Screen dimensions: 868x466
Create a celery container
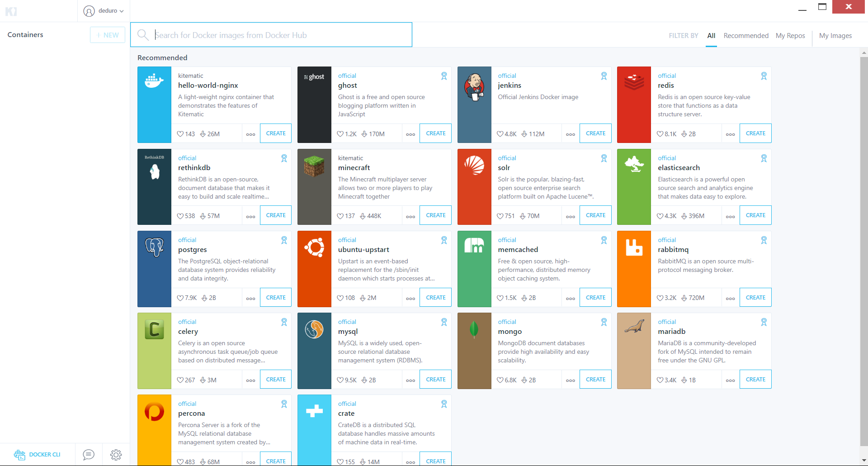(276, 380)
